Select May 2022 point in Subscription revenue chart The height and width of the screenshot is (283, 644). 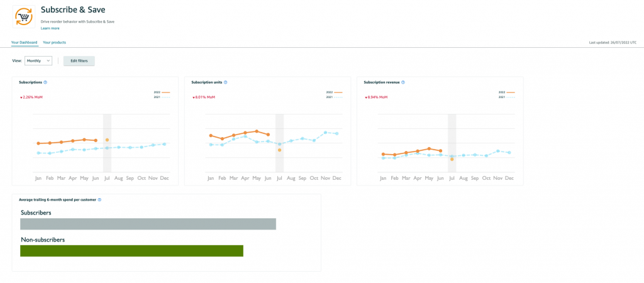[x=429, y=148]
